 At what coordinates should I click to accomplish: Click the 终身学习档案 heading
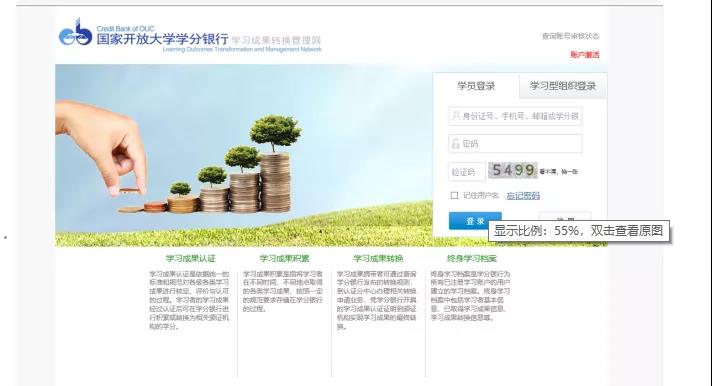pyautogui.click(x=472, y=258)
